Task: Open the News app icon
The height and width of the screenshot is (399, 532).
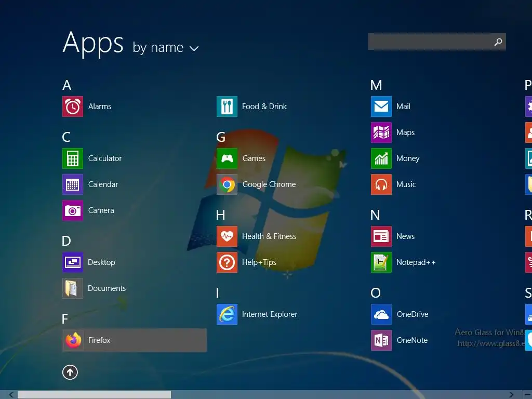Action: (381, 236)
